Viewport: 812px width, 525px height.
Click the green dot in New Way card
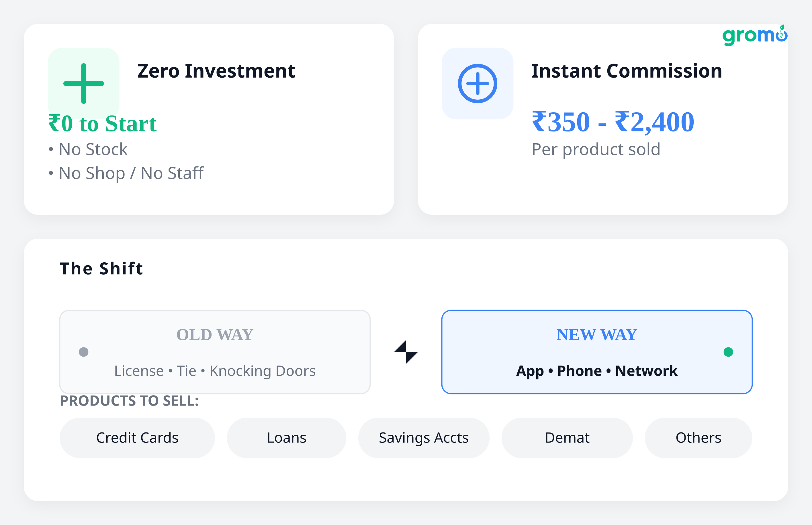pyautogui.click(x=728, y=352)
